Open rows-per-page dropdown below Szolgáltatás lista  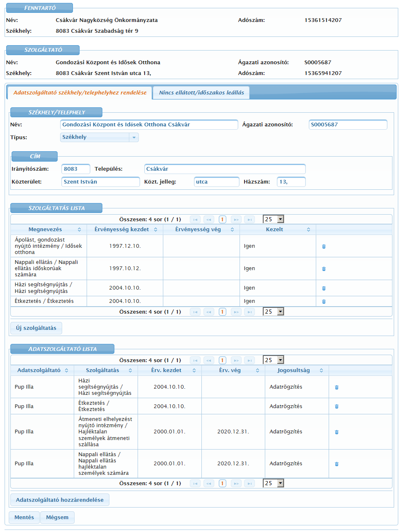pos(274,312)
